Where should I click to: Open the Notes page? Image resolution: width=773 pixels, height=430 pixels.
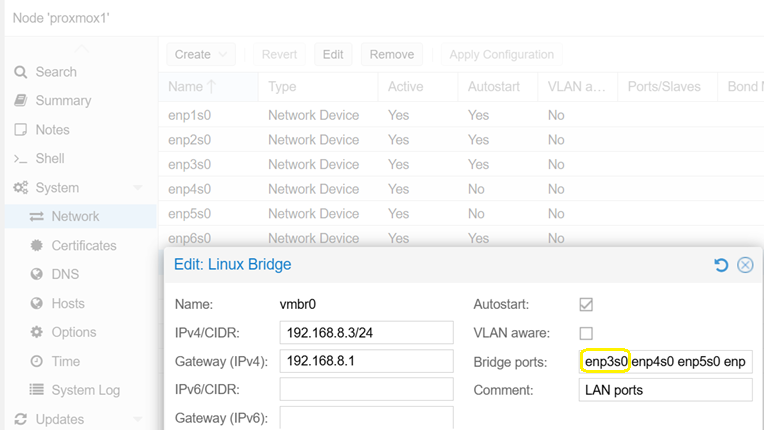52,130
